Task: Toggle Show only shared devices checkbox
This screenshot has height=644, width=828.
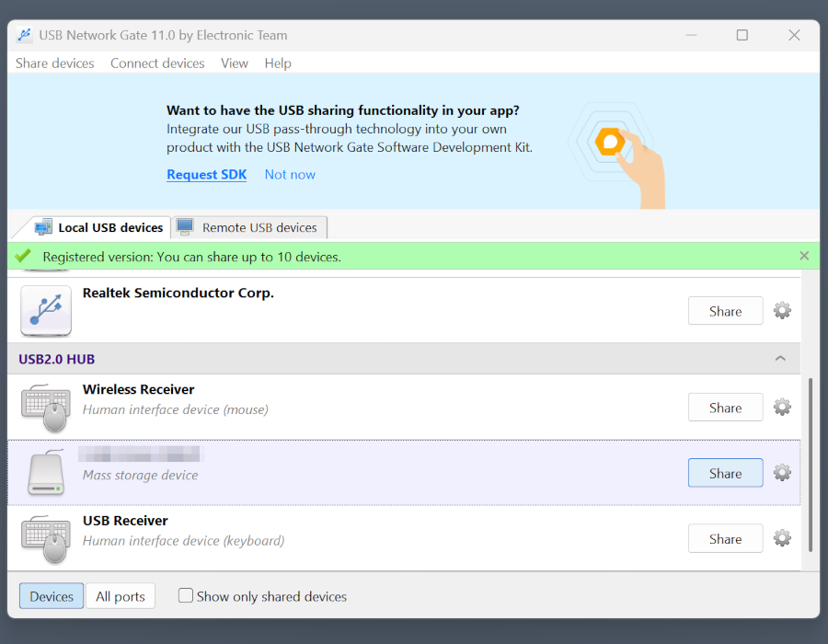Action: click(185, 595)
